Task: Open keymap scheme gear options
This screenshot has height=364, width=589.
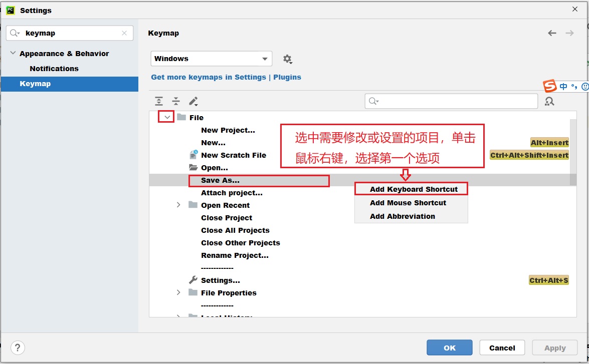Action: click(x=287, y=59)
